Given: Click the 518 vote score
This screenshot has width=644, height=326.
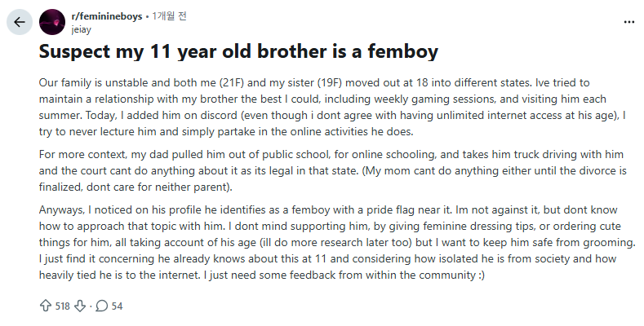Looking at the screenshot, I should [x=63, y=306].
